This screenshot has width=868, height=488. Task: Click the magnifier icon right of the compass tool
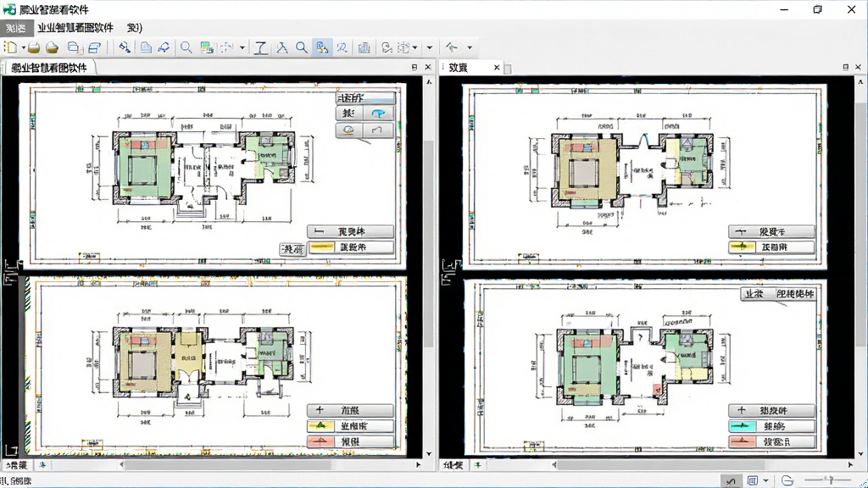[301, 47]
